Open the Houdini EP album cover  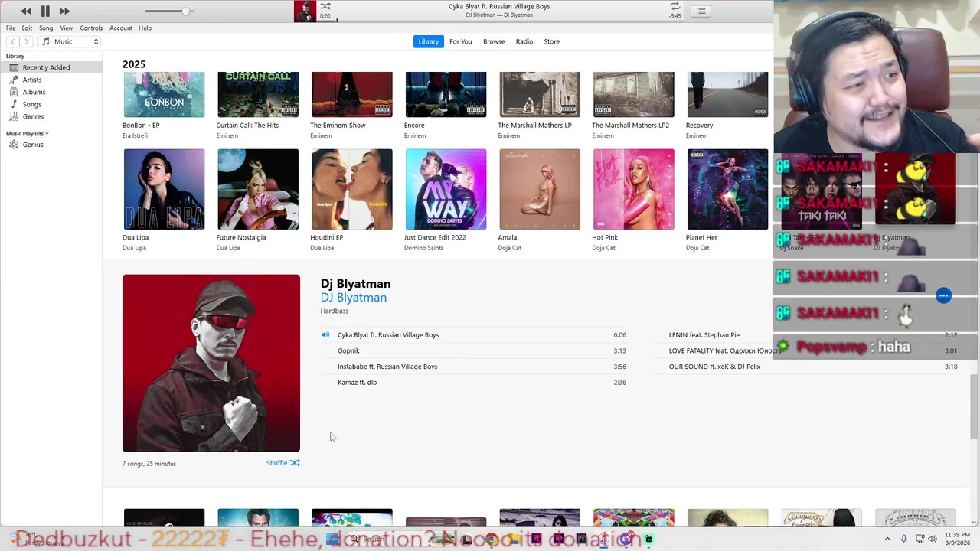[x=352, y=189]
